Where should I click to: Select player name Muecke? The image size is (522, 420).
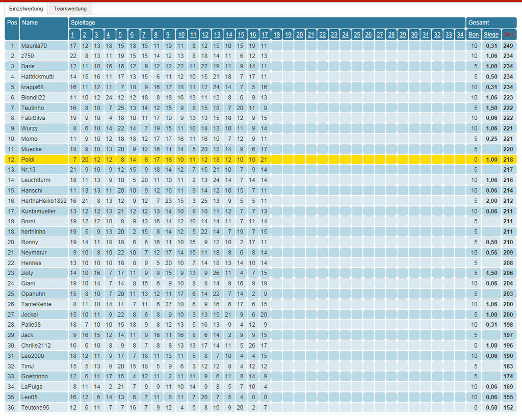tap(31, 149)
